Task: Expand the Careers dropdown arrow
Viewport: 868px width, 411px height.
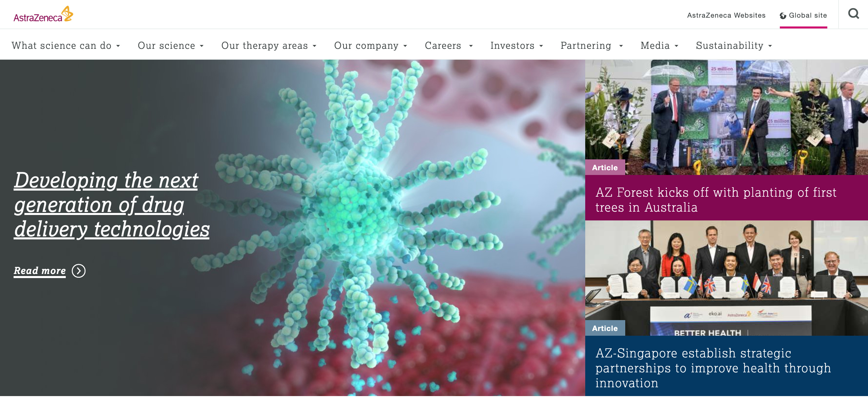Action: point(471,46)
